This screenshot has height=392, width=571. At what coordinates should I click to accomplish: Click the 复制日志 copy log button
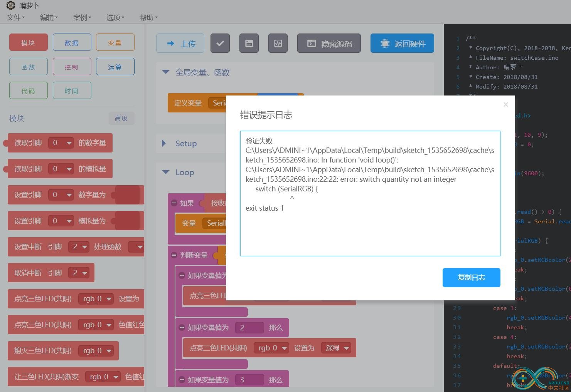471,278
